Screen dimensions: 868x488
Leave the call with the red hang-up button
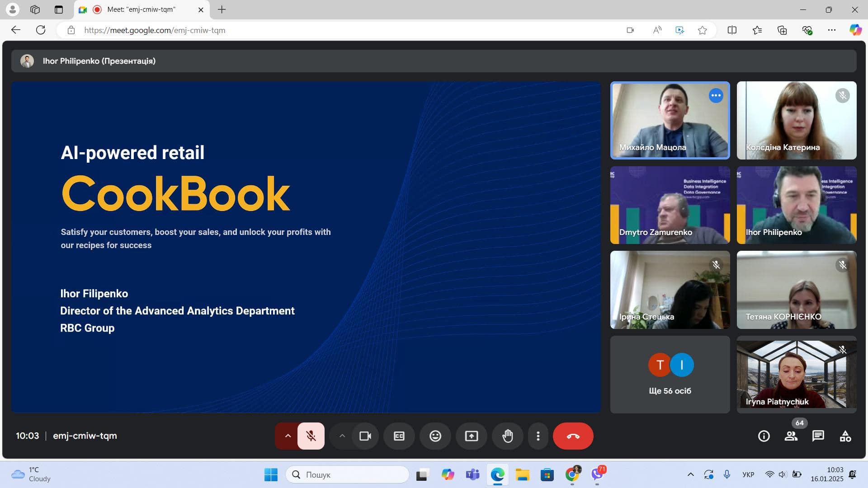pyautogui.click(x=573, y=436)
